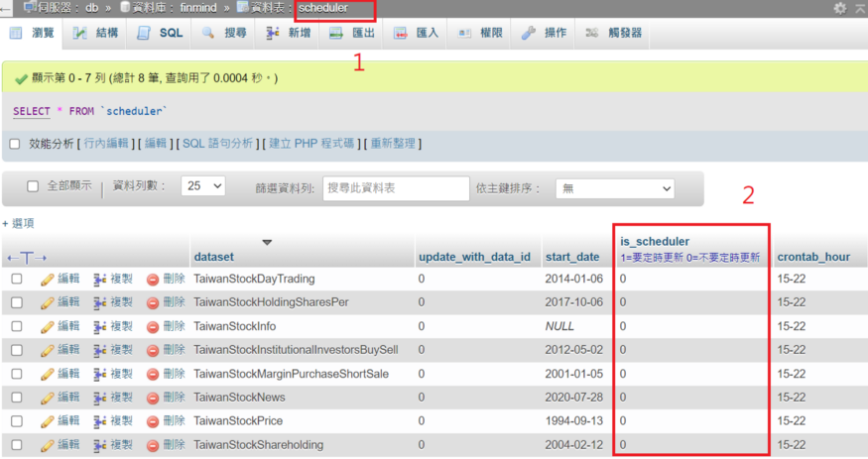868x459 pixels.
Task: Click the settings gear icon at top right
Action: pos(840,8)
